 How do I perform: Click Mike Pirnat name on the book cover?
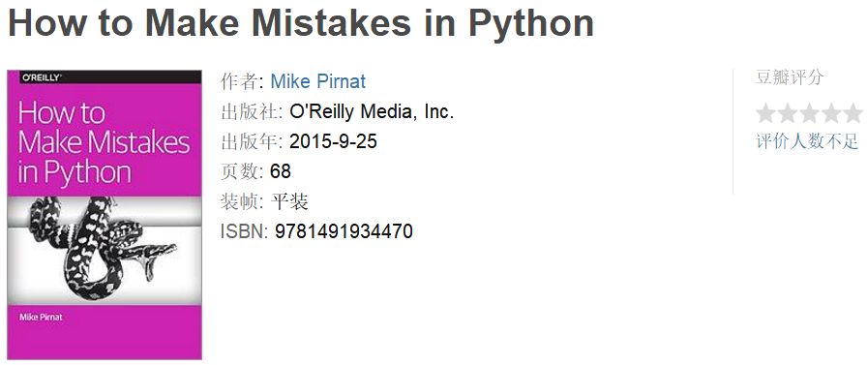click(41, 318)
